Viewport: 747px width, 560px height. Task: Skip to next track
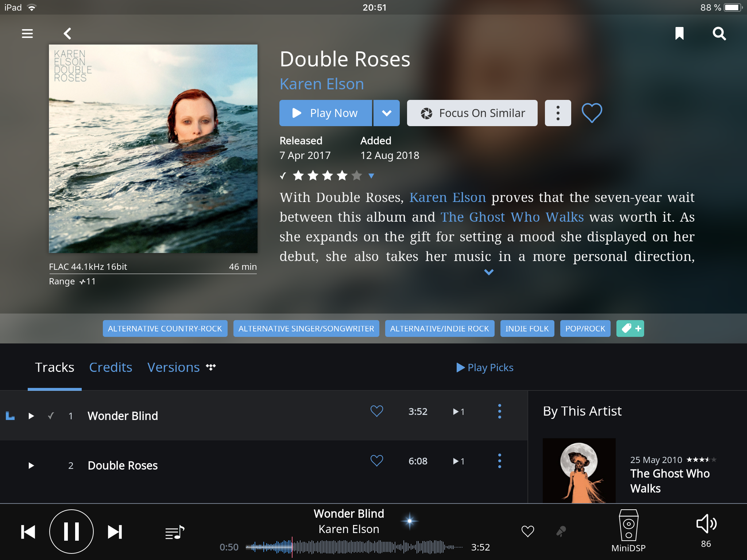[115, 532]
